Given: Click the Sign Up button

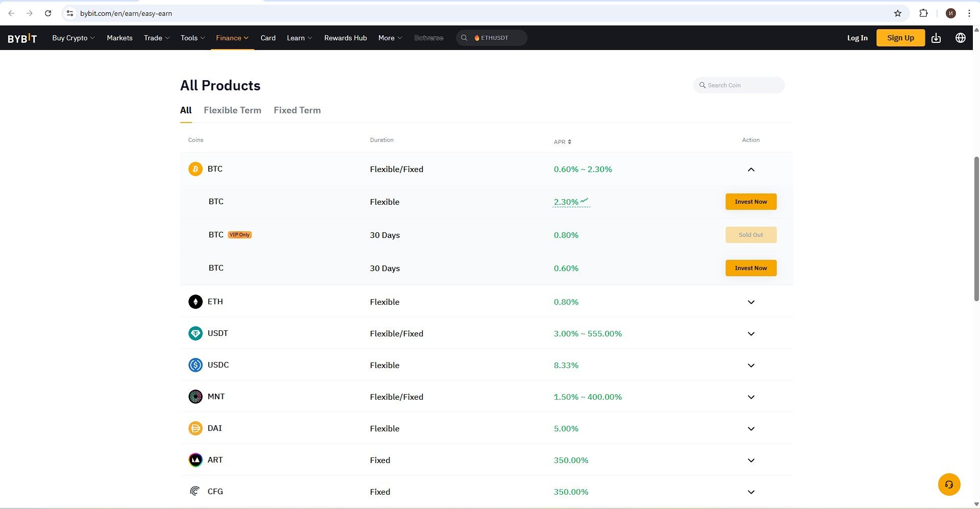Looking at the screenshot, I should tap(900, 38).
